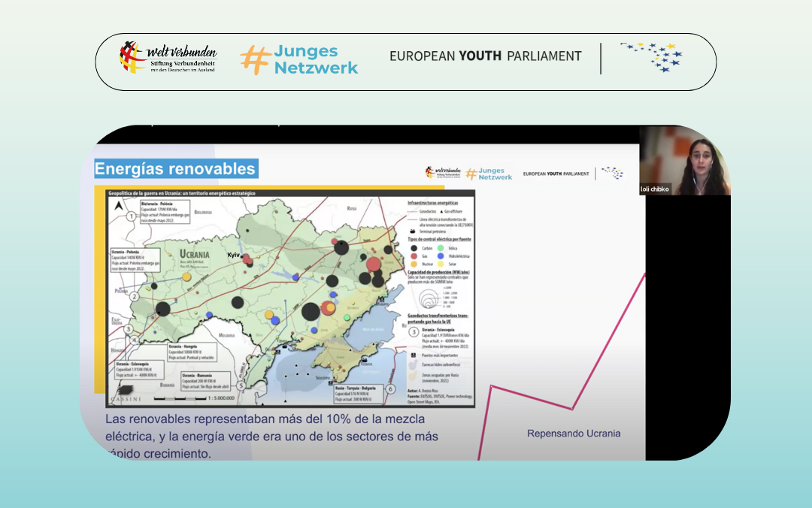Click the Bielorusia - Polonia info box
This screenshot has height=508, width=812.
(165, 212)
